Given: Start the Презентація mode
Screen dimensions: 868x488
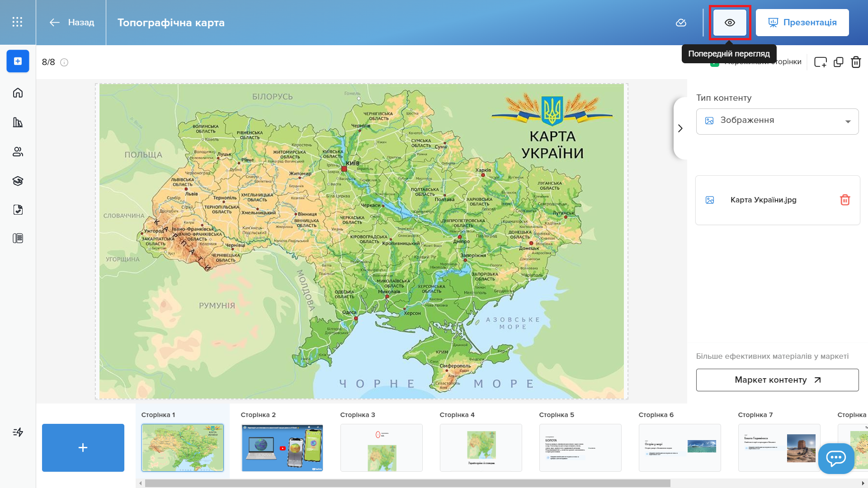Looking at the screenshot, I should click(802, 23).
